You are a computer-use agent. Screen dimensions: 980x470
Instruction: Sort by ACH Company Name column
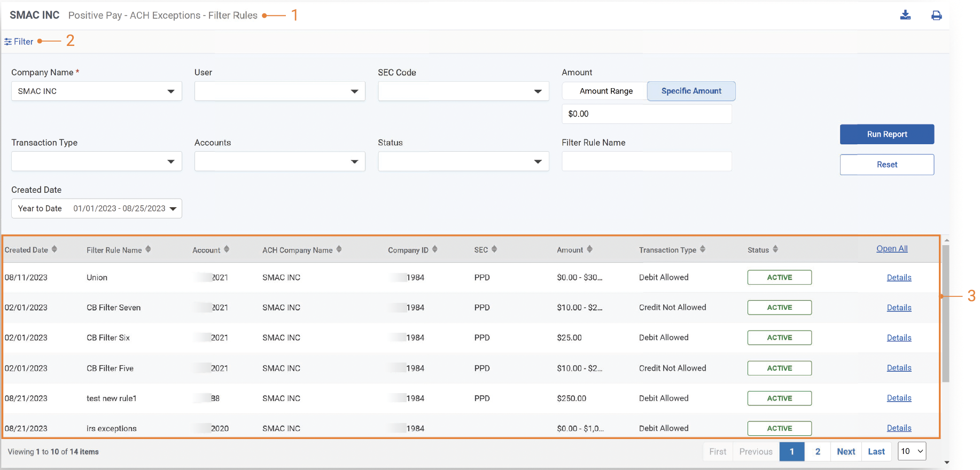pyautogui.click(x=339, y=249)
